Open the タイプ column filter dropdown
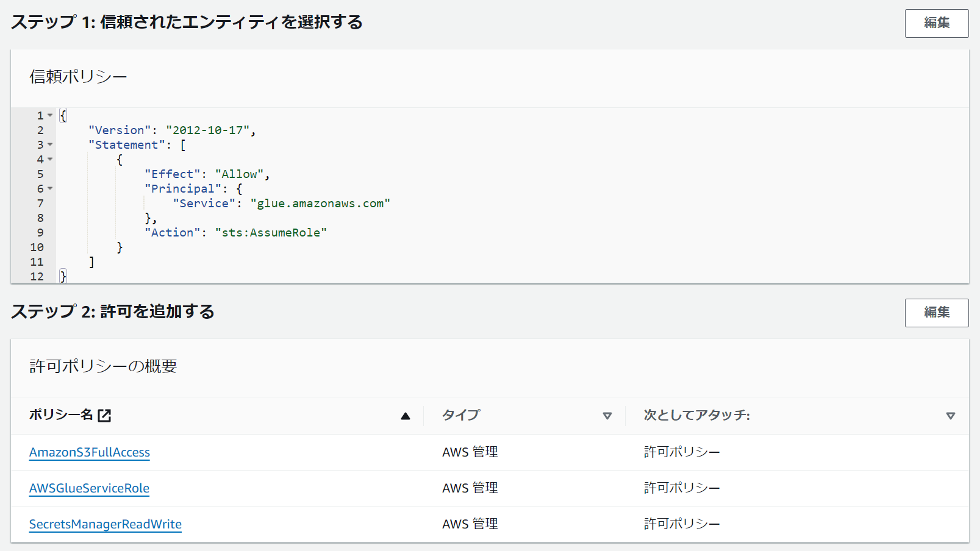 (x=607, y=415)
